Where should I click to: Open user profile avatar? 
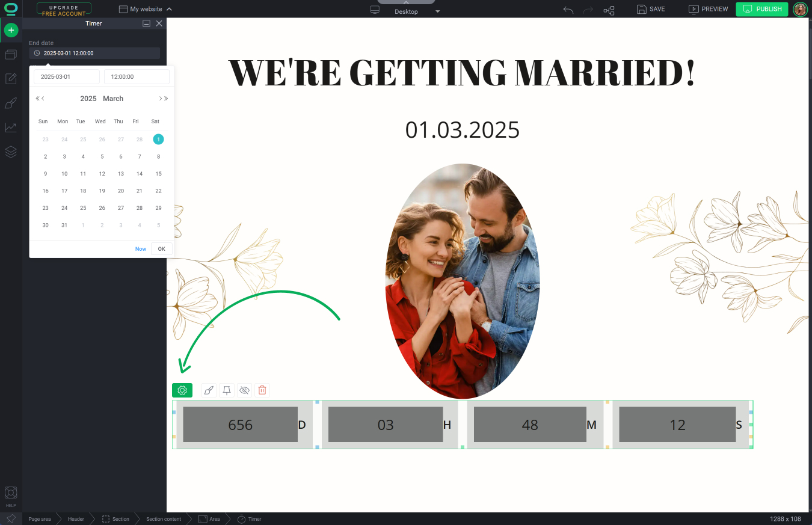click(800, 9)
